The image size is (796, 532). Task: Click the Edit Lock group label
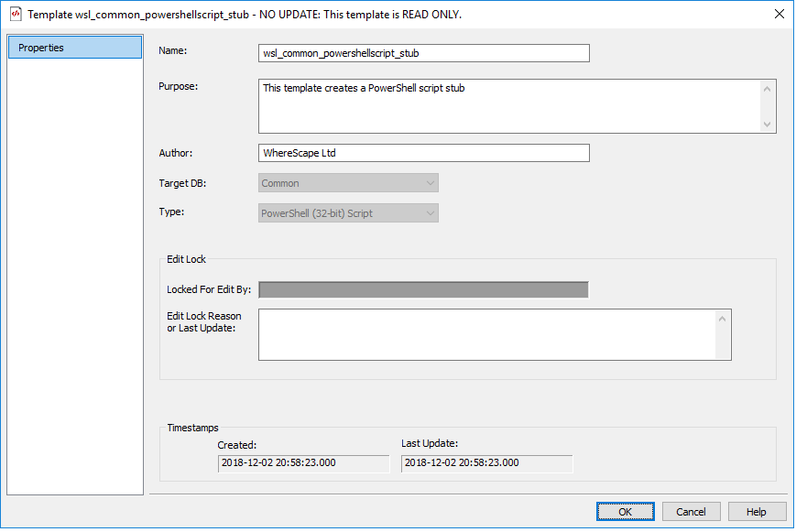click(186, 259)
